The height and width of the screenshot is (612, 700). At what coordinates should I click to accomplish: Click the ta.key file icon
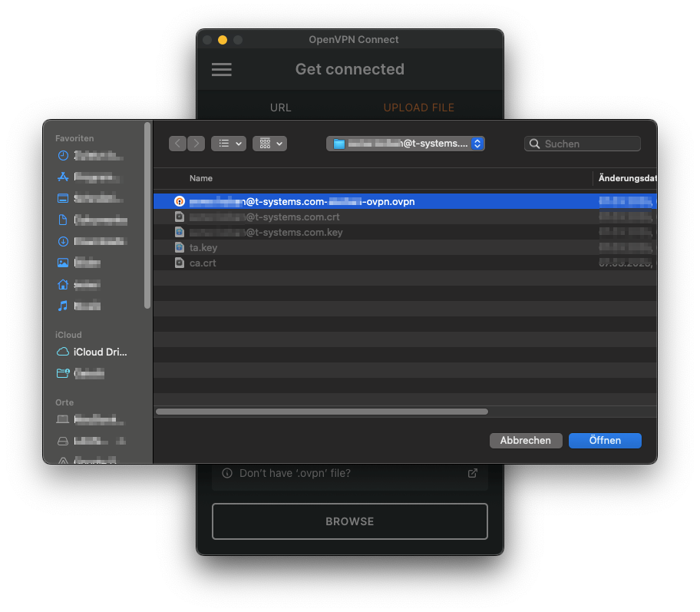point(179,247)
